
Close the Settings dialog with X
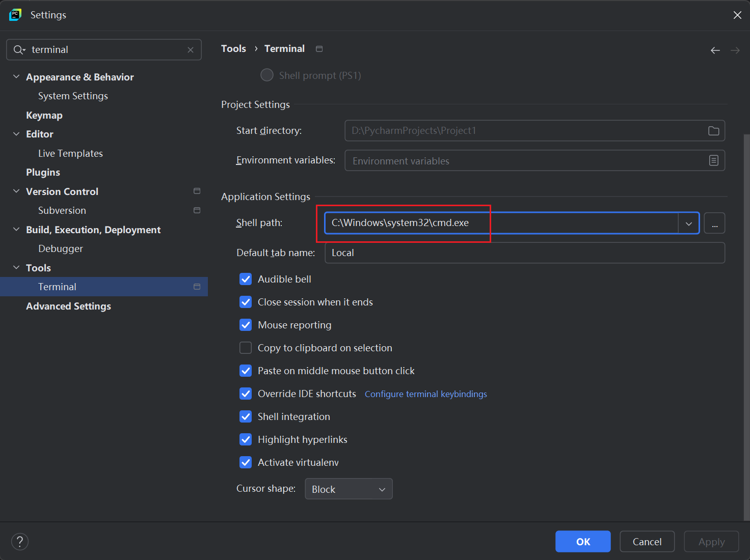737,15
